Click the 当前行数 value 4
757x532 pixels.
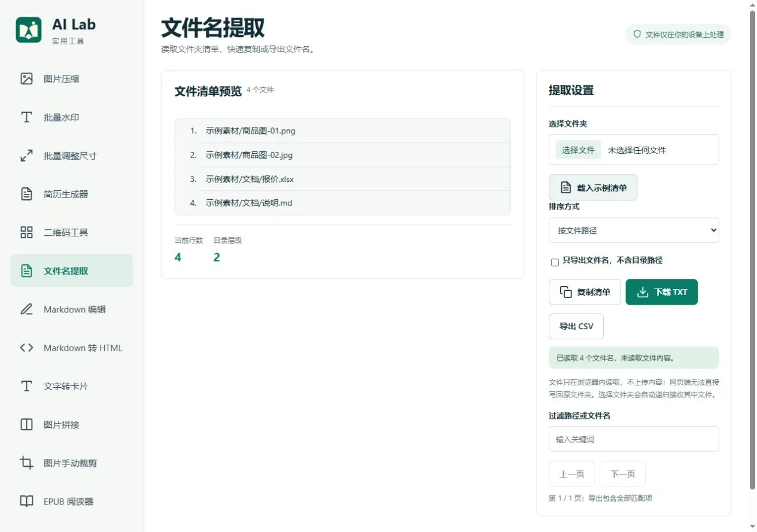(x=178, y=257)
